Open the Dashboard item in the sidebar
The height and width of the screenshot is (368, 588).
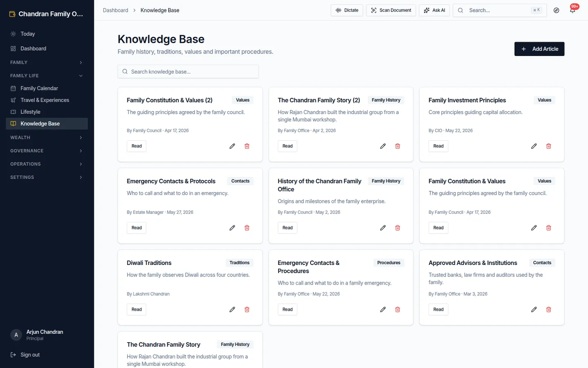(47, 49)
